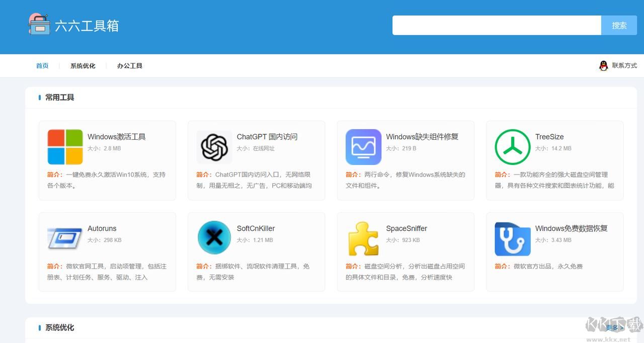Open the TreeSize green tree icon
This screenshot has width=644, height=343.
coord(512,147)
